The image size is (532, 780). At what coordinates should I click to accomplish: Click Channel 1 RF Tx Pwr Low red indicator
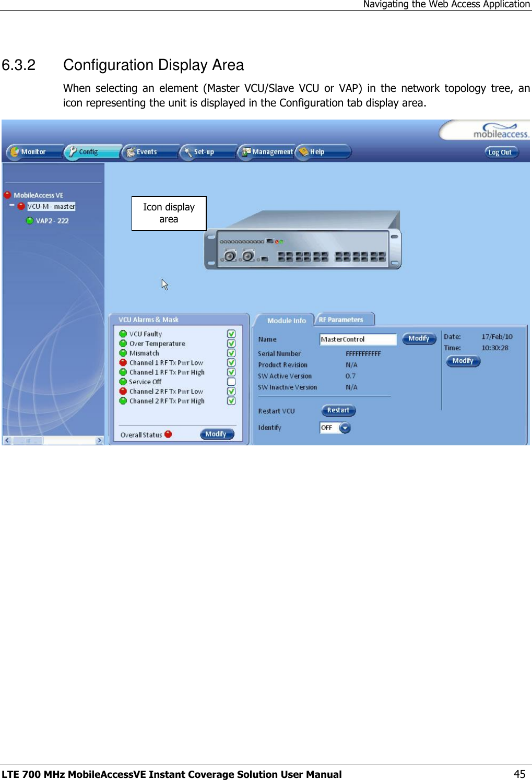click(x=123, y=362)
